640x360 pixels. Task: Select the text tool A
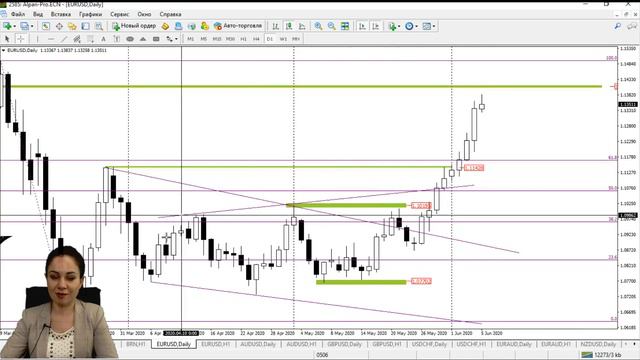[x=103, y=39]
